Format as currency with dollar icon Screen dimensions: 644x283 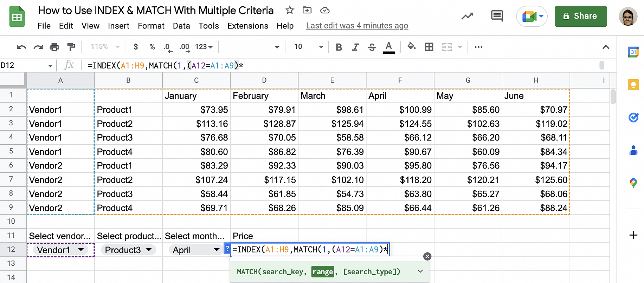tap(136, 47)
